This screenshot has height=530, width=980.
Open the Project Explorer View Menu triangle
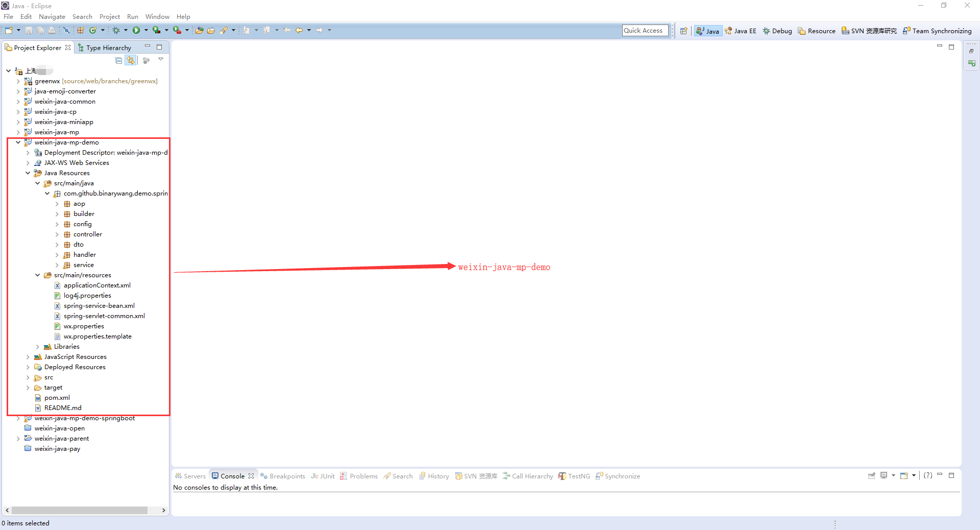click(x=161, y=60)
